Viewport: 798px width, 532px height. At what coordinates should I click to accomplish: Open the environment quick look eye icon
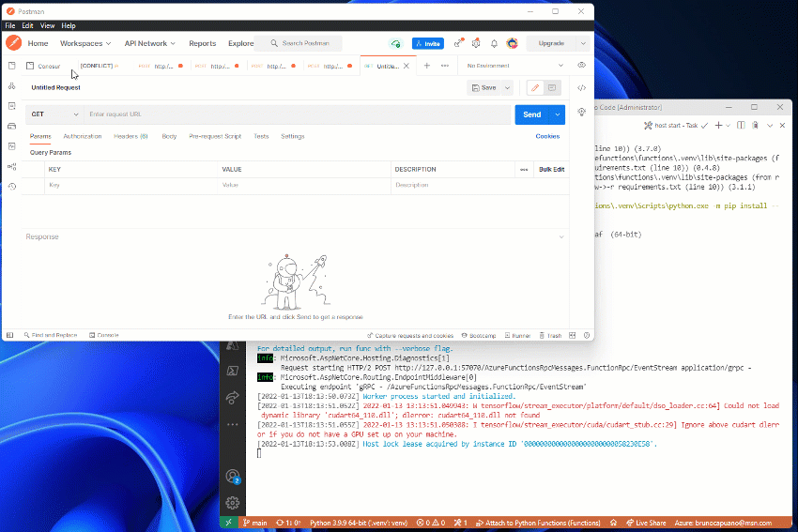[x=582, y=65]
